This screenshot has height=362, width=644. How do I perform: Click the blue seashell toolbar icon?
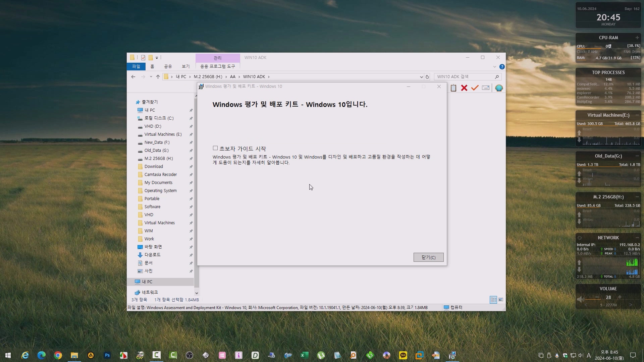tap(499, 88)
